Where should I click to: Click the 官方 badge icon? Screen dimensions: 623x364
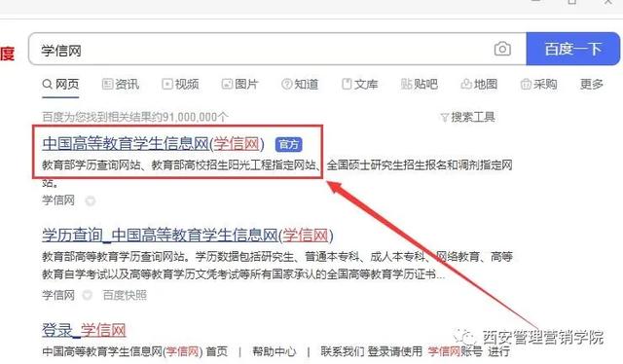pos(289,145)
